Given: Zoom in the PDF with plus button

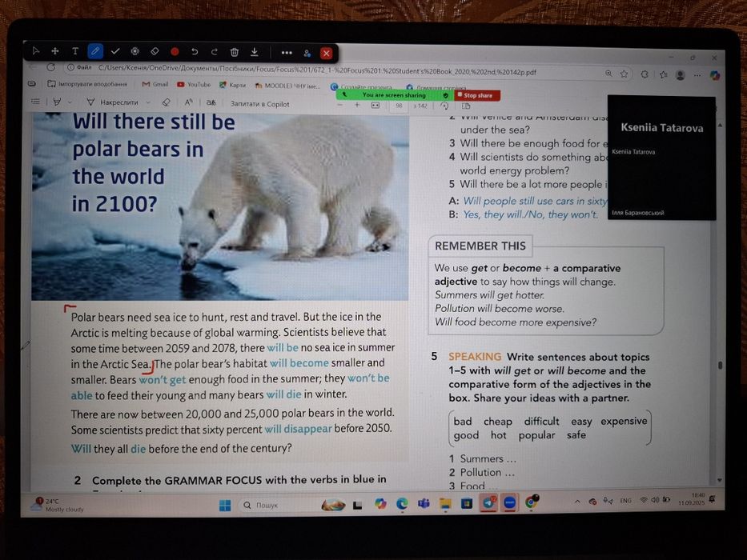Looking at the screenshot, I should point(357,105).
